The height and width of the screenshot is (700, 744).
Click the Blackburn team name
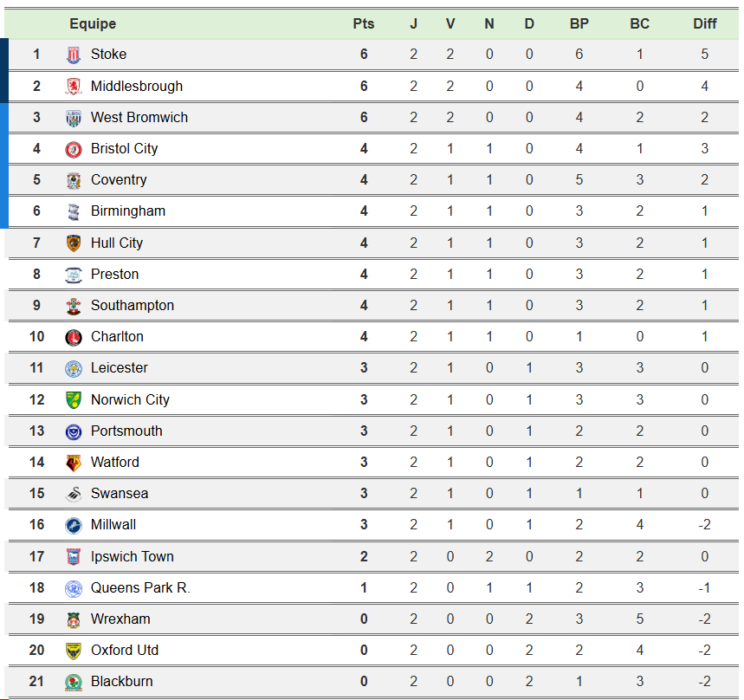[x=121, y=682]
